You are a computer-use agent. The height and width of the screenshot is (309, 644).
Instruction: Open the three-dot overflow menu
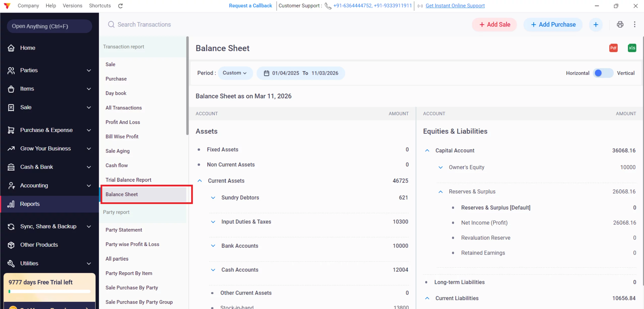point(635,24)
